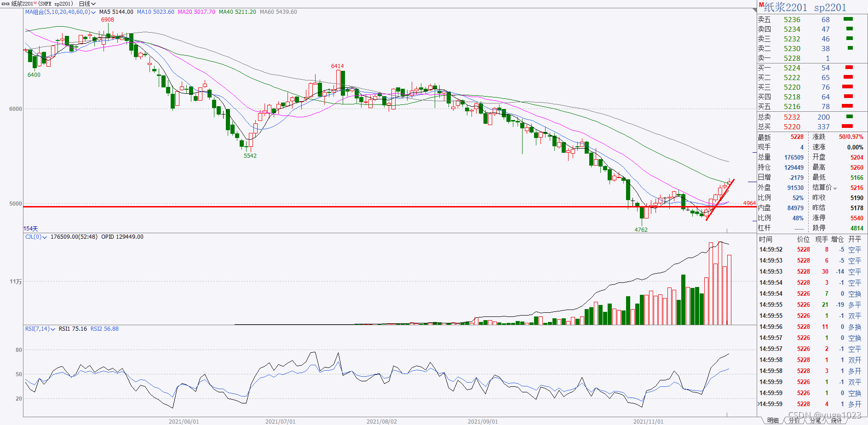The width and height of the screenshot is (868, 425).
Task: Select the 卖三 5232 ask row
Action: (812, 39)
